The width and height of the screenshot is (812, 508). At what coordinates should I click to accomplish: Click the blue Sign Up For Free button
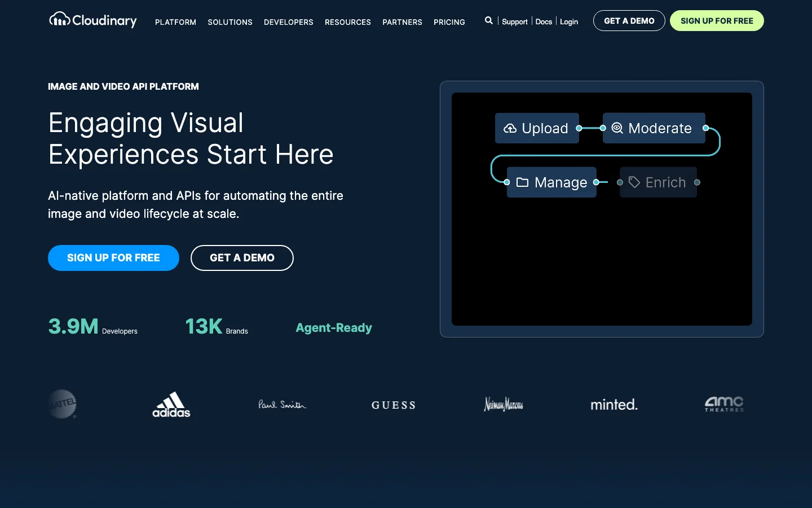click(x=113, y=258)
